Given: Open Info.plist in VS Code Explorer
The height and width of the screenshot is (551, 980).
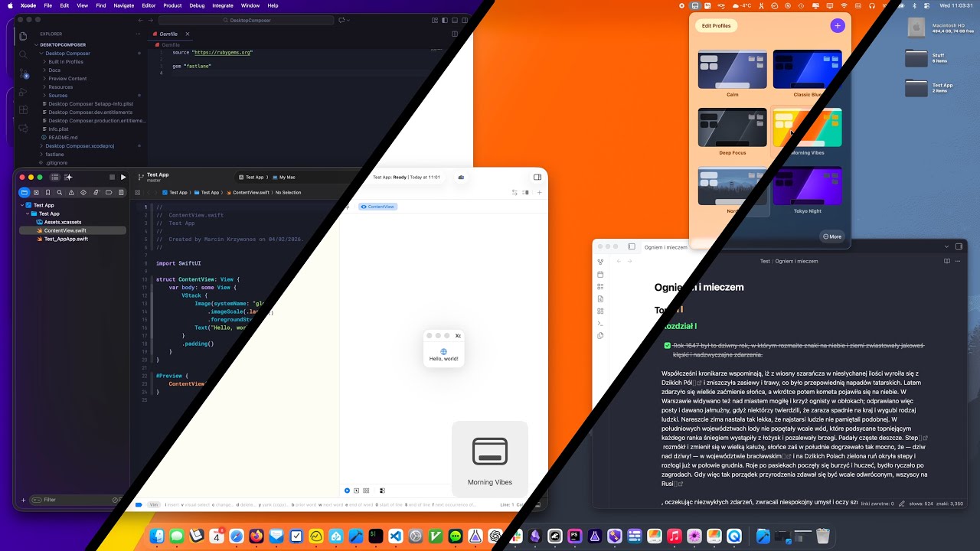Looking at the screenshot, I should 58,129.
